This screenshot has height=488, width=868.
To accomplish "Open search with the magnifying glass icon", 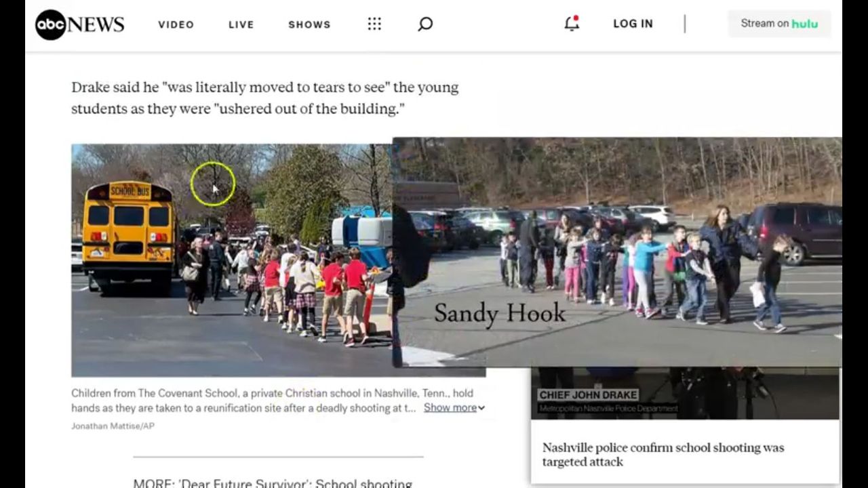I will [425, 24].
